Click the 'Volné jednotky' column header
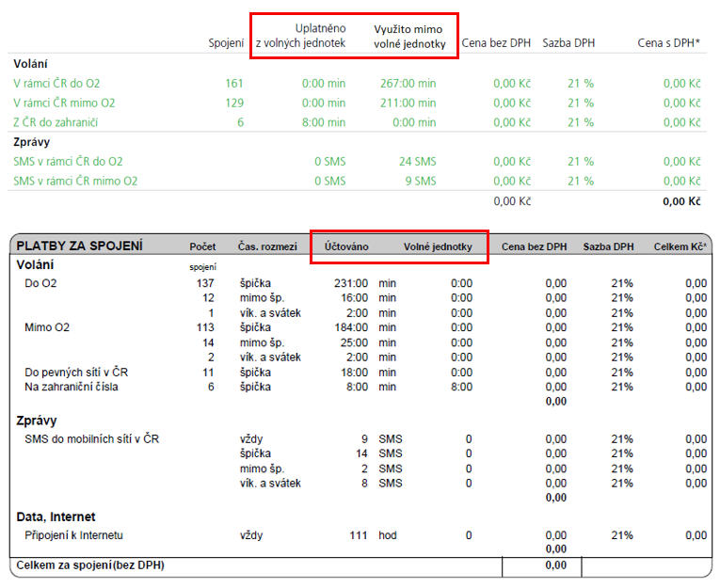This screenshot has width=720, height=588. tap(438, 246)
